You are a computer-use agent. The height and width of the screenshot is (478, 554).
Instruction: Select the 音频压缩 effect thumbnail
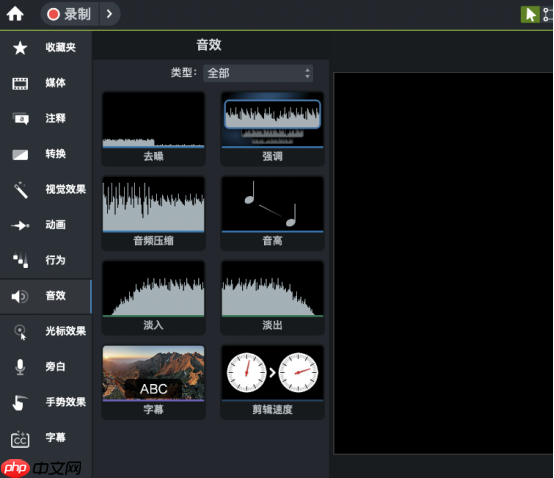pos(153,205)
